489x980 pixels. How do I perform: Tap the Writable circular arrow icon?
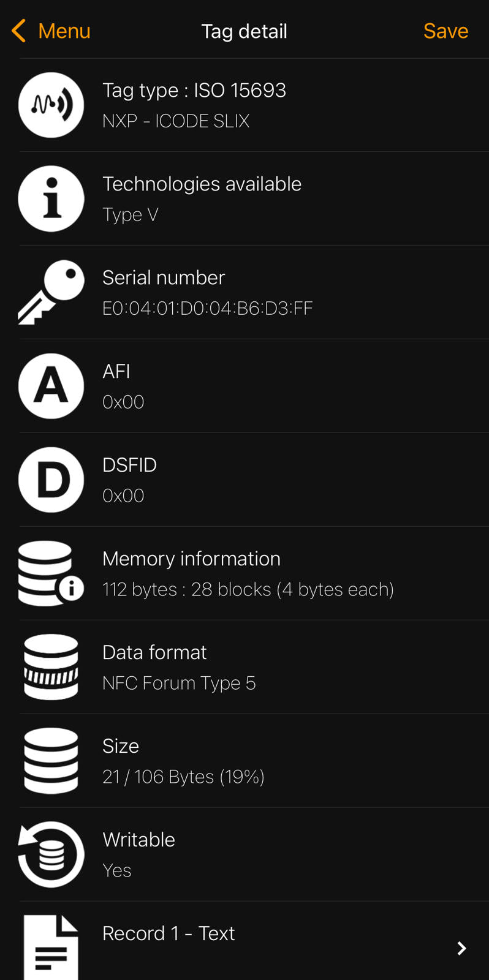(x=51, y=854)
